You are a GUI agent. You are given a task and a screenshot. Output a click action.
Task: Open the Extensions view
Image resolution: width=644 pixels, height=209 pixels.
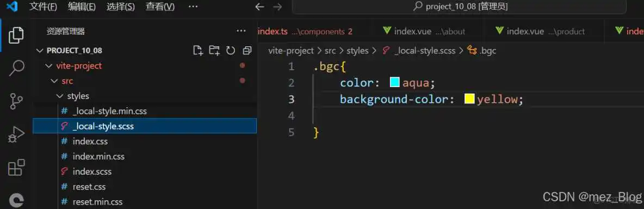click(16, 168)
